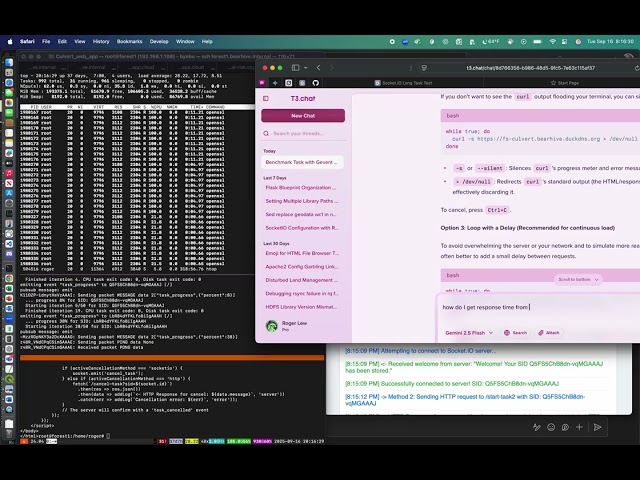Toggle Safari sidebar button

coord(296,68)
